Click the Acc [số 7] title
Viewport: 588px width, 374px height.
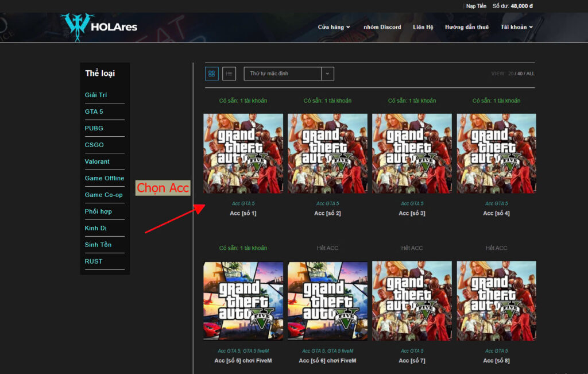click(412, 360)
